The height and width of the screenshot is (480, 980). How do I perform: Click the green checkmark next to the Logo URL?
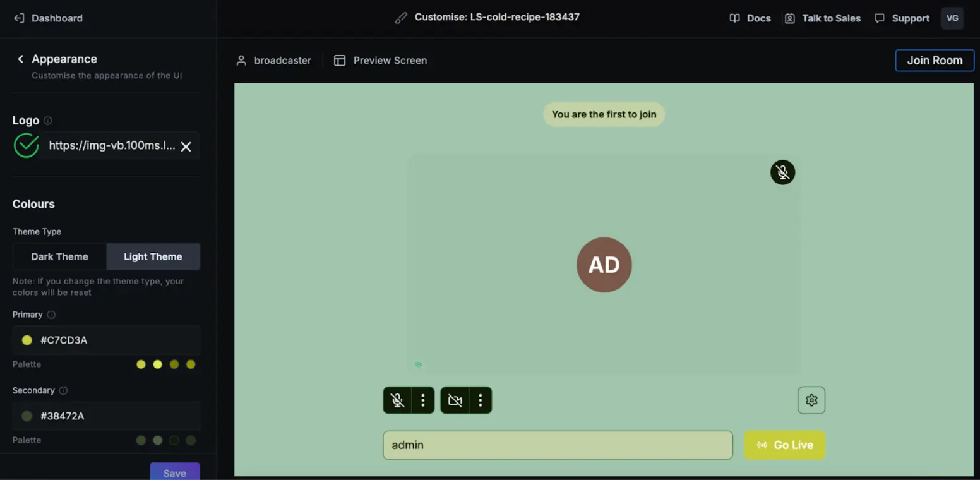[x=26, y=145]
